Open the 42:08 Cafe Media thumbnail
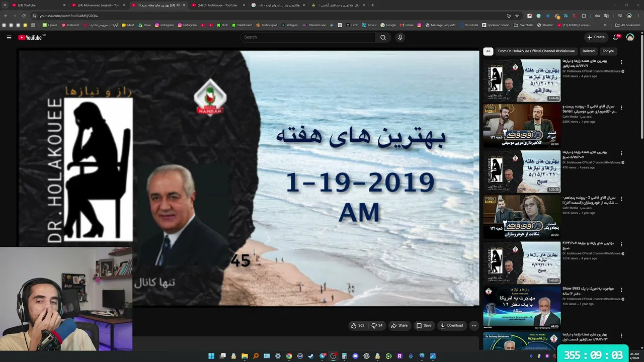Screen dimensions: 644x362 pyautogui.click(x=522, y=126)
